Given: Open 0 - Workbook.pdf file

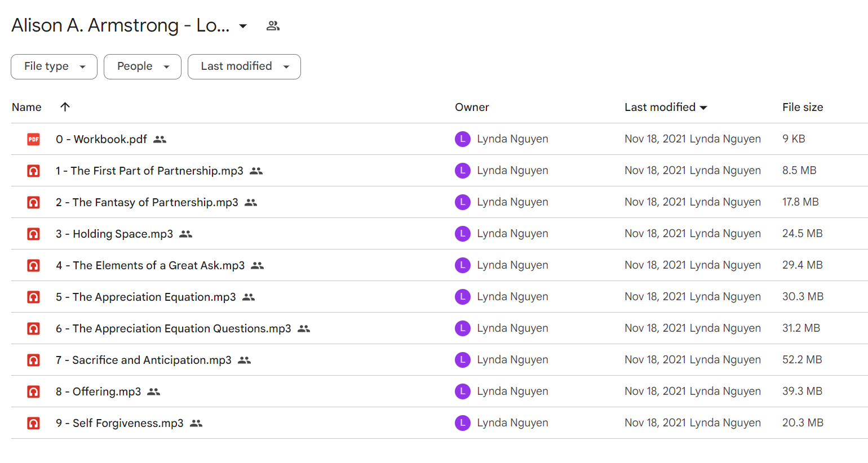Looking at the screenshot, I should point(101,139).
